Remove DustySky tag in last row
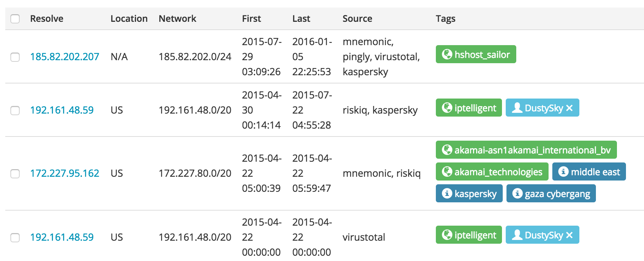Viewport: 644px width, 261px height. coord(569,235)
